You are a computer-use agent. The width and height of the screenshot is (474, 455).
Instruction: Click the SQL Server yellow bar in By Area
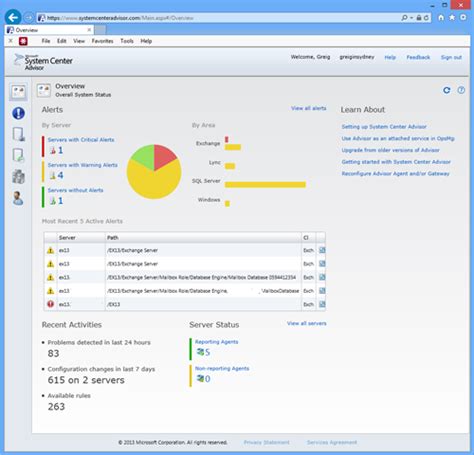pyautogui.click(x=265, y=184)
